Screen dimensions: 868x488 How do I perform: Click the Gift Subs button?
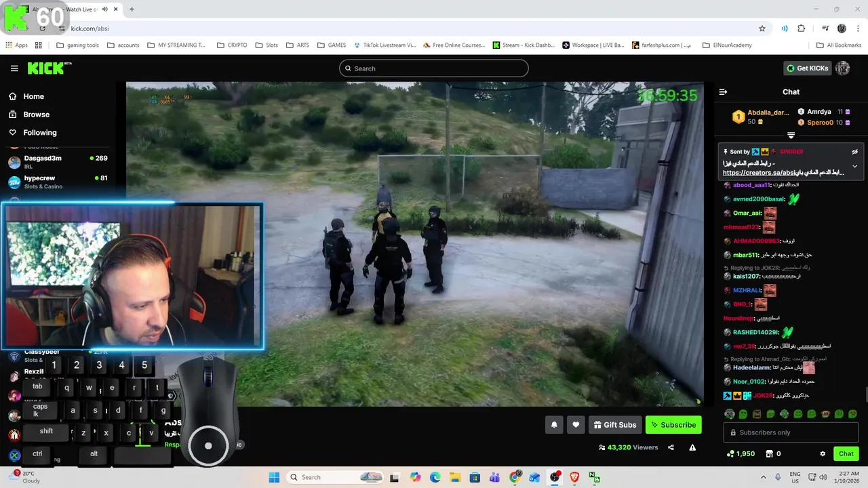pyautogui.click(x=615, y=425)
